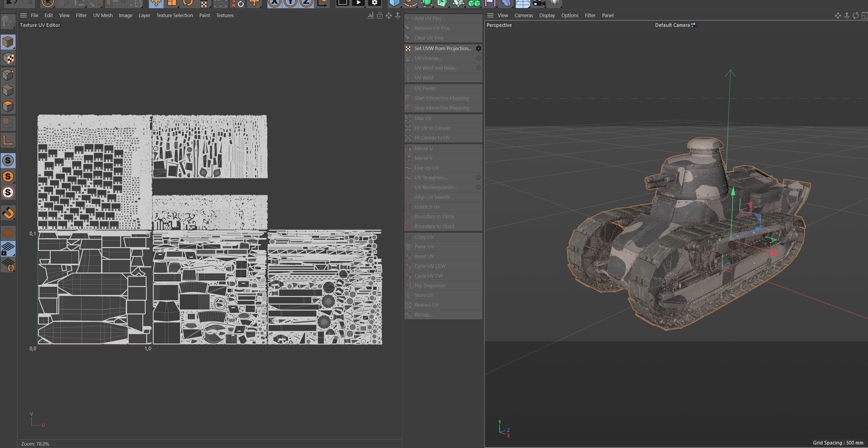Click Default Camera label in viewport
This screenshot has width=868, height=448.
point(672,25)
